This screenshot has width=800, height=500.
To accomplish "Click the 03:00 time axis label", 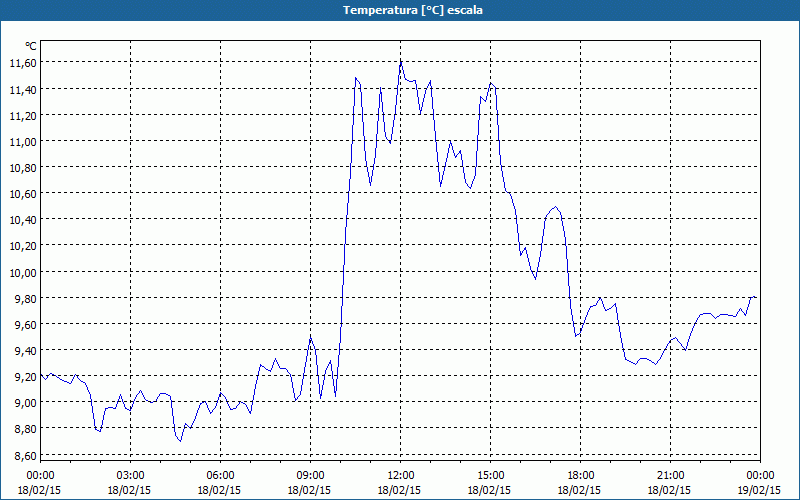I will 130,476.
